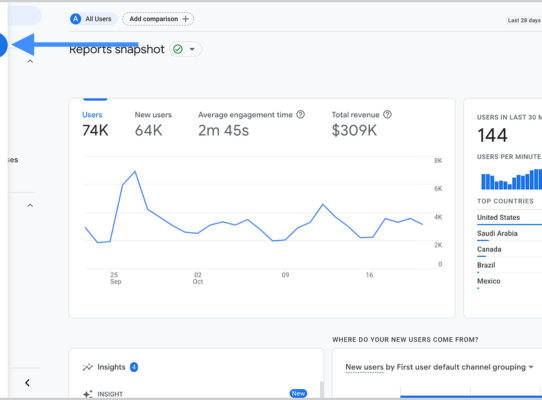Click the 64K New users value
Screen dimensions: 542x400
point(149,131)
